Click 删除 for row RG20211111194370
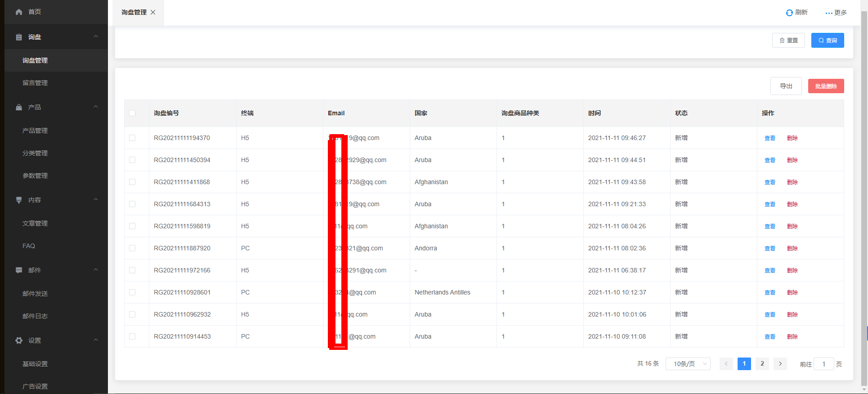Image resolution: width=868 pixels, height=394 pixels. point(792,138)
